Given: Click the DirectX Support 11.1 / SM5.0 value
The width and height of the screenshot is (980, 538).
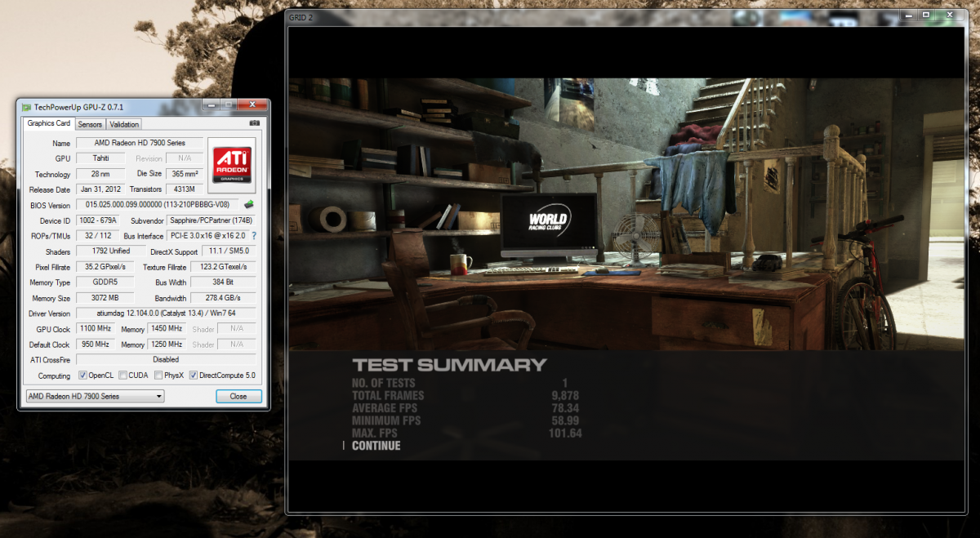Looking at the screenshot, I should [x=228, y=251].
